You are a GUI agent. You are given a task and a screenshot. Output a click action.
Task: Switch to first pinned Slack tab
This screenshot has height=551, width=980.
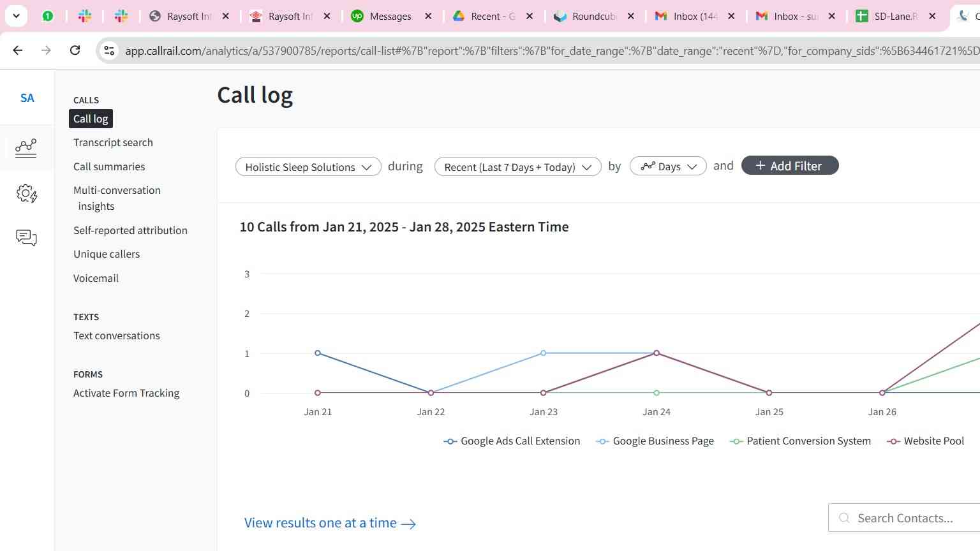click(x=84, y=16)
